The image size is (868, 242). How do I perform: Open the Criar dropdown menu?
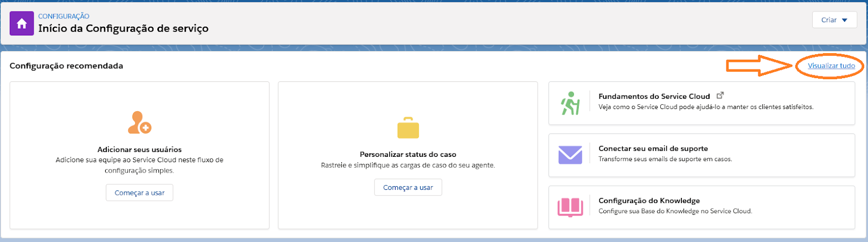coord(834,20)
